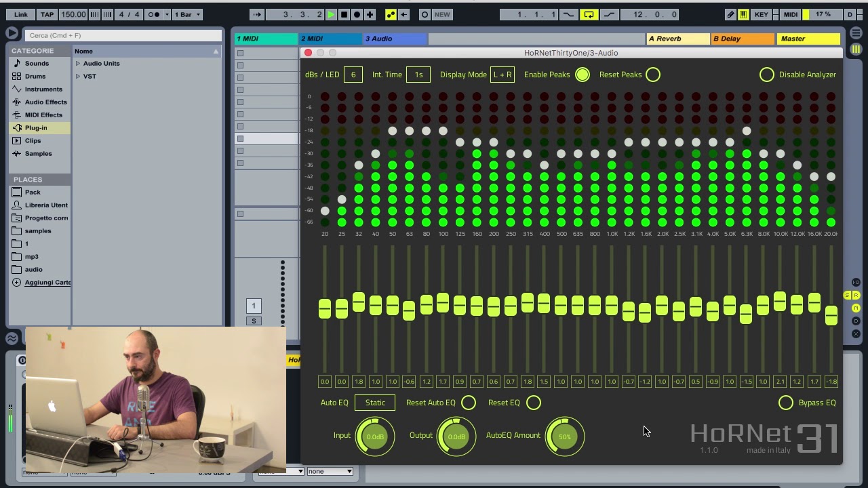The width and height of the screenshot is (868, 488).
Task: Click the Stop button in transport
Action: (344, 14)
